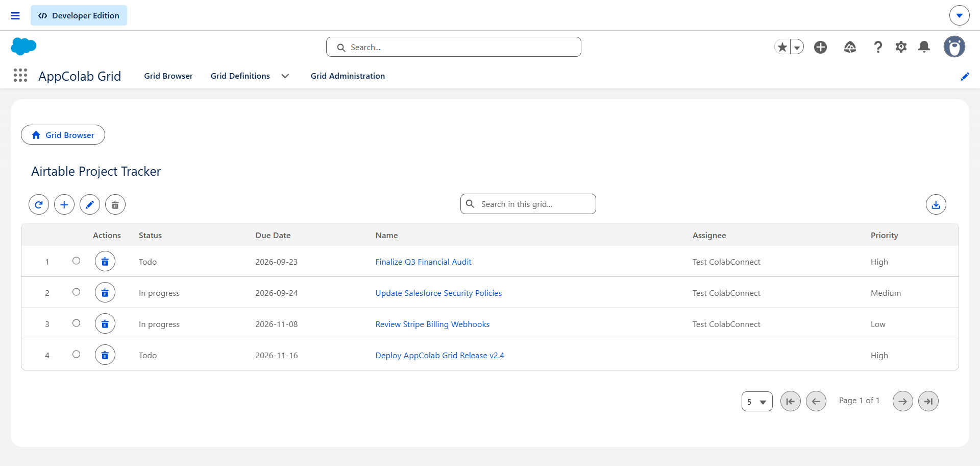
Task: Select radio button for row 4
Action: [x=76, y=354]
